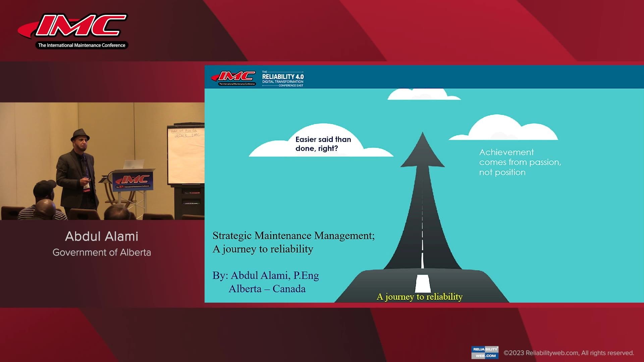Viewport: 644px width, 362px height.
Task: Expand the slide title 'Strategic Maintenance Management'
Action: 293,236
